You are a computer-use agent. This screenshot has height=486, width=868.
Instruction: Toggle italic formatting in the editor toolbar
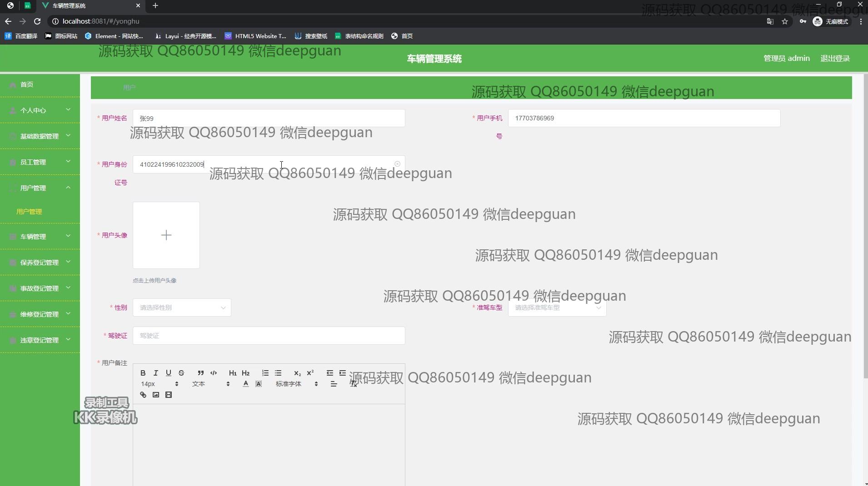(x=155, y=373)
